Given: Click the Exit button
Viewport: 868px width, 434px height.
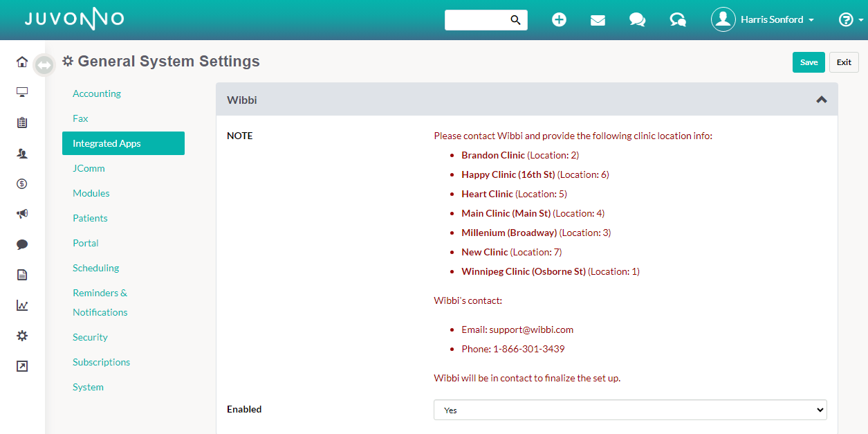Looking at the screenshot, I should (844, 62).
